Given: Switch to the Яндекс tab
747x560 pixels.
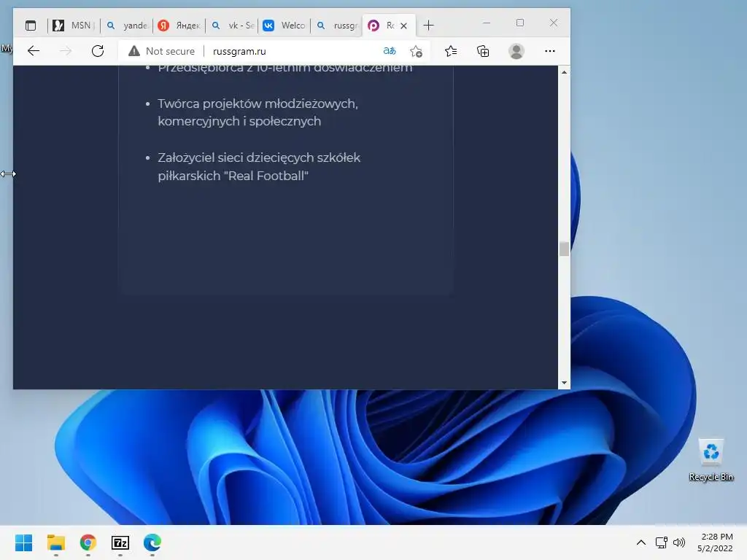Looking at the screenshot, I should (179, 26).
